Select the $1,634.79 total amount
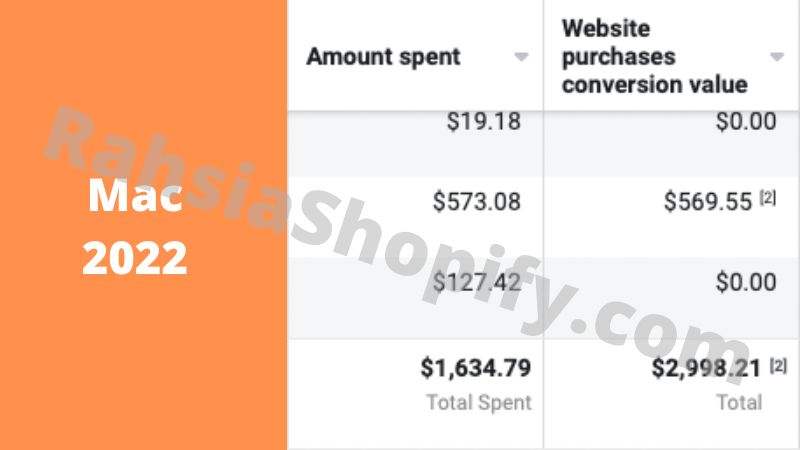Screen dimensions: 800x450 [476, 369]
